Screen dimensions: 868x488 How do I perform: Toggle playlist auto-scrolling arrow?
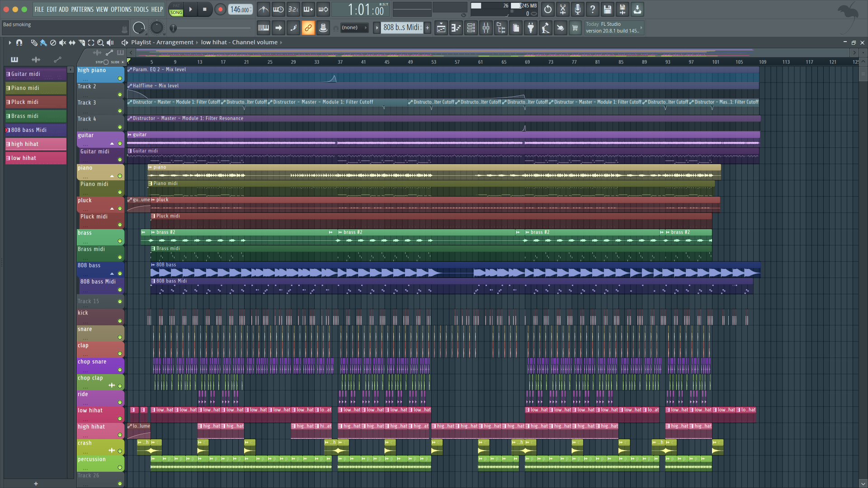tap(278, 28)
